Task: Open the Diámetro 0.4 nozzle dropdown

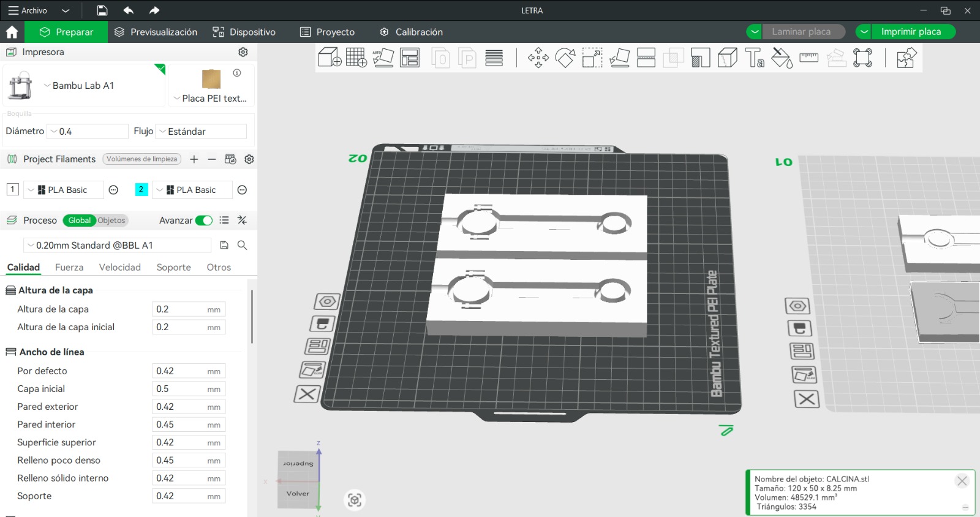Action: 87,131
